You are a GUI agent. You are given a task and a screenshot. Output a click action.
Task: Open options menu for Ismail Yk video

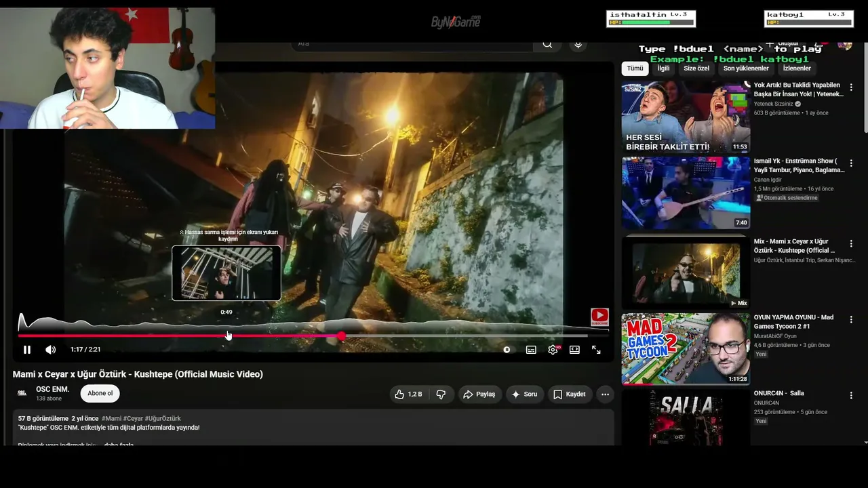pos(851,163)
